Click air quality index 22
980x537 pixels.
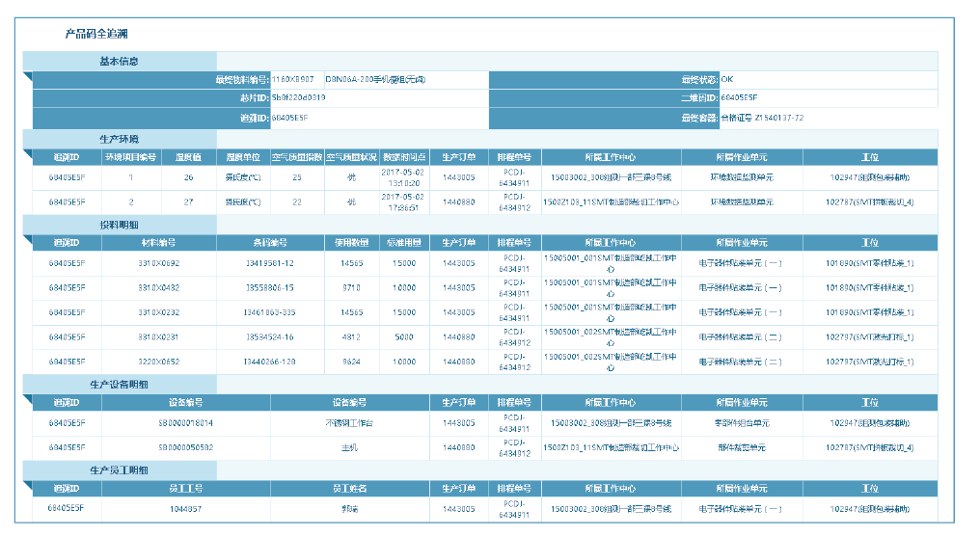[297, 201]
